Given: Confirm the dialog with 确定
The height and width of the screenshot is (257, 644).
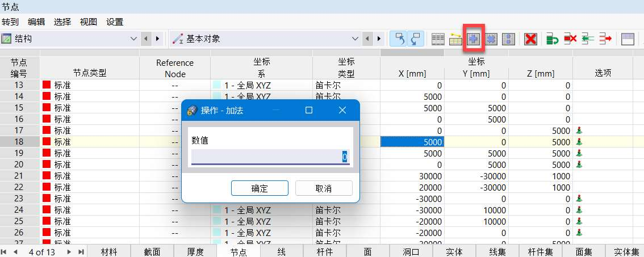Looking at the screenshot, I should pyautogui.click(x=260, y=188).
